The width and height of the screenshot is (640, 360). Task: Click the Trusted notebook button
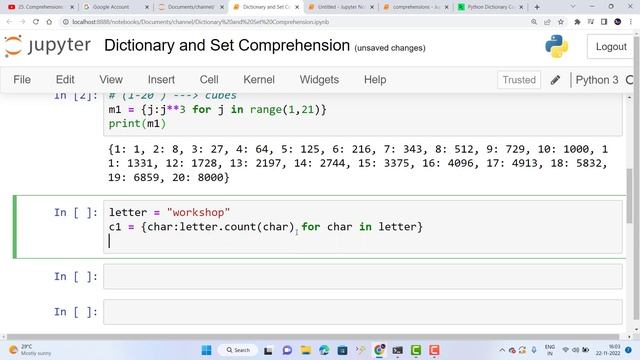519,80
